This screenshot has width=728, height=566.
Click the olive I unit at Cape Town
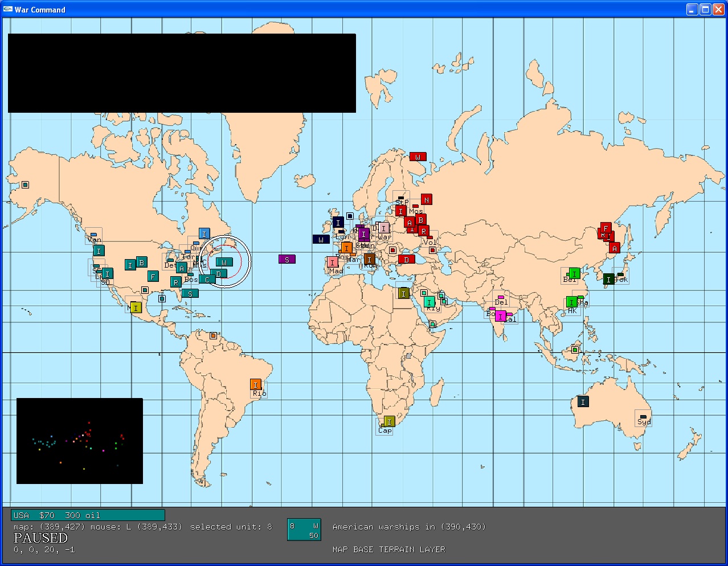coord(389,421)
